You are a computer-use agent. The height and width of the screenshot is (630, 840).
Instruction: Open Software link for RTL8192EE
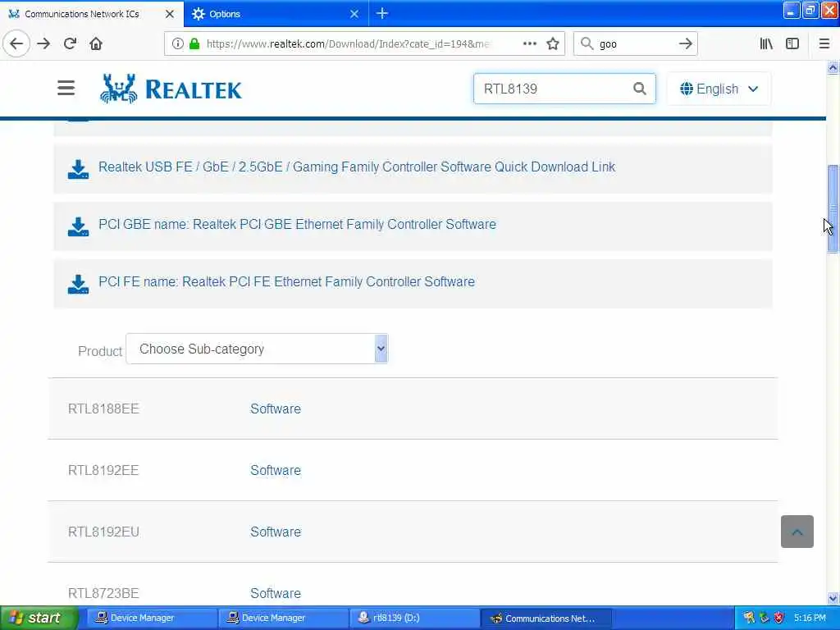point(276,470)
